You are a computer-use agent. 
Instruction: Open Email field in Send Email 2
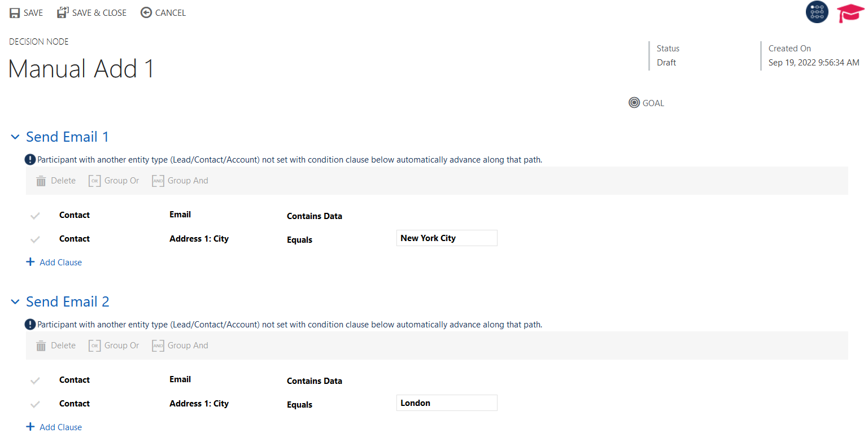pos(180,379)
